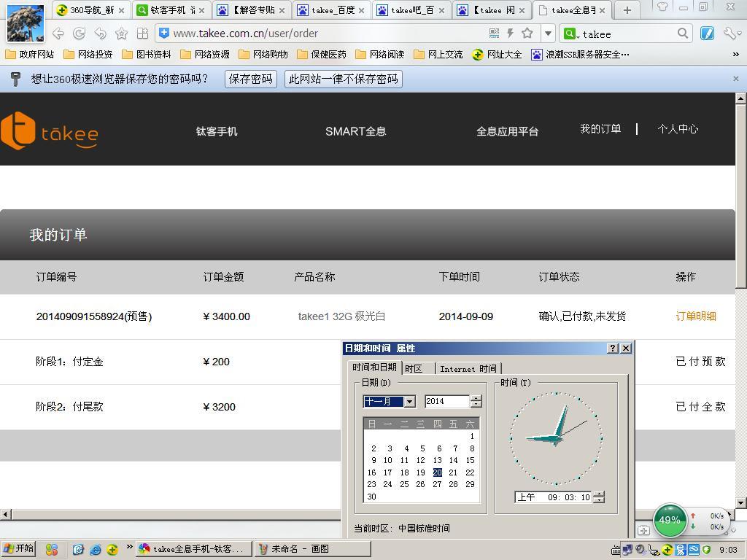This screenshot has height=560, width=747.
Task: Click the undo closed tab icon
Action: tap(100, 34)
